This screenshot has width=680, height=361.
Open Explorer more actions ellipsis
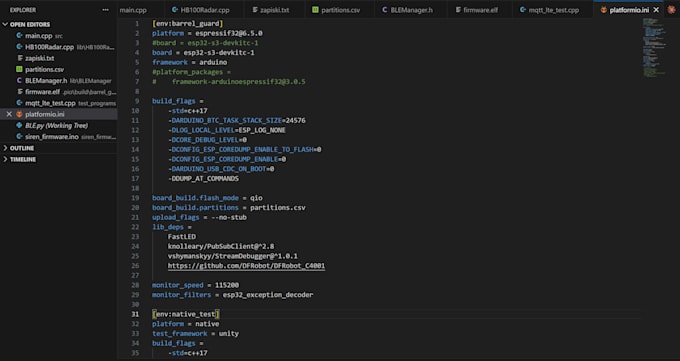[x=105, y=10]
